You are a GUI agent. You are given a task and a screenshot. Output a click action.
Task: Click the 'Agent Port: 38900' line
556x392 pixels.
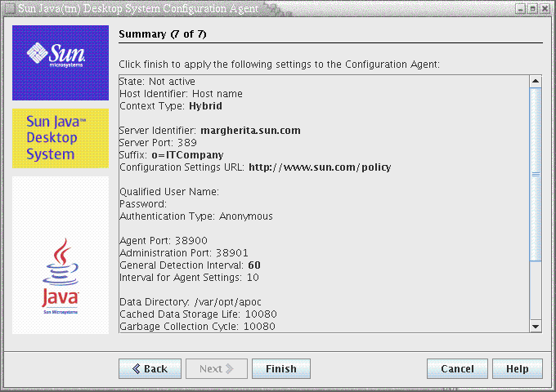click(x=164, y=240)
